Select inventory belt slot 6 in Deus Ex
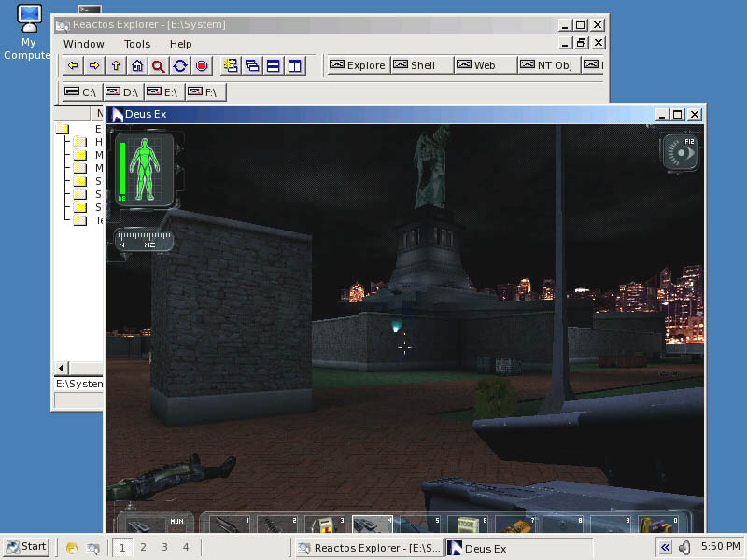 pyautogui.click(x=470, y=524)
